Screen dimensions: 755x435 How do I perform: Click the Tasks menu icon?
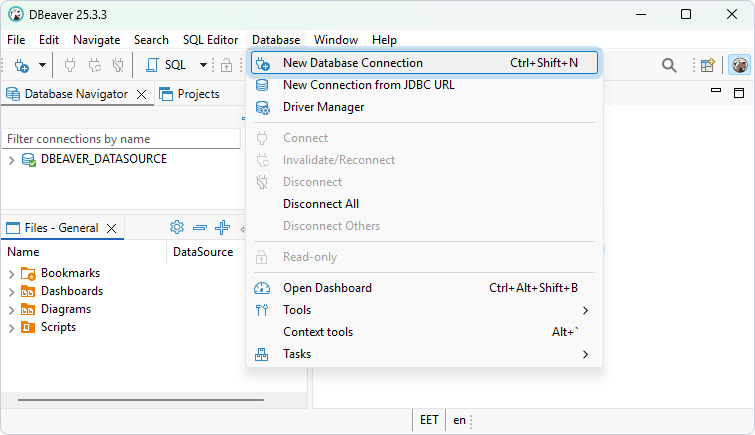261,355
